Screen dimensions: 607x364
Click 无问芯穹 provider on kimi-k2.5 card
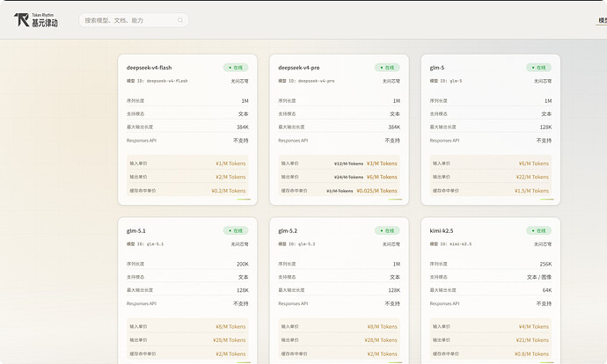[x=543, y=244]
